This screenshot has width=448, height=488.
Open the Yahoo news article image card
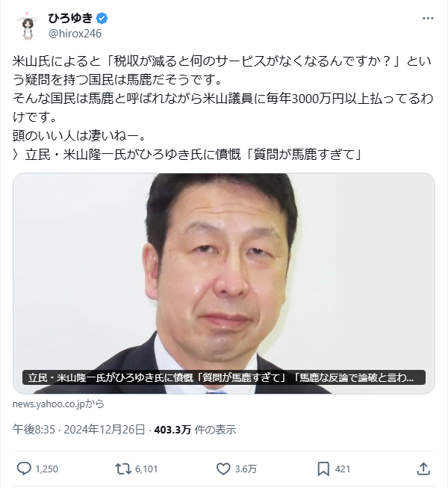[x=224, y=283]
